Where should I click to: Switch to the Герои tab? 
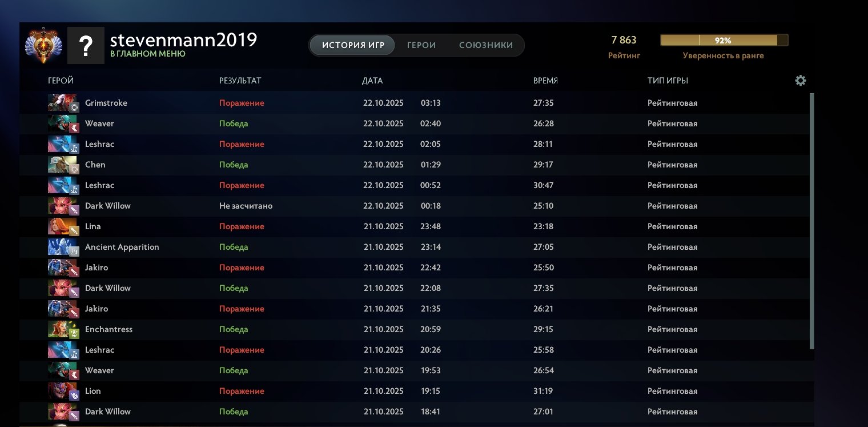click(421, 45)
